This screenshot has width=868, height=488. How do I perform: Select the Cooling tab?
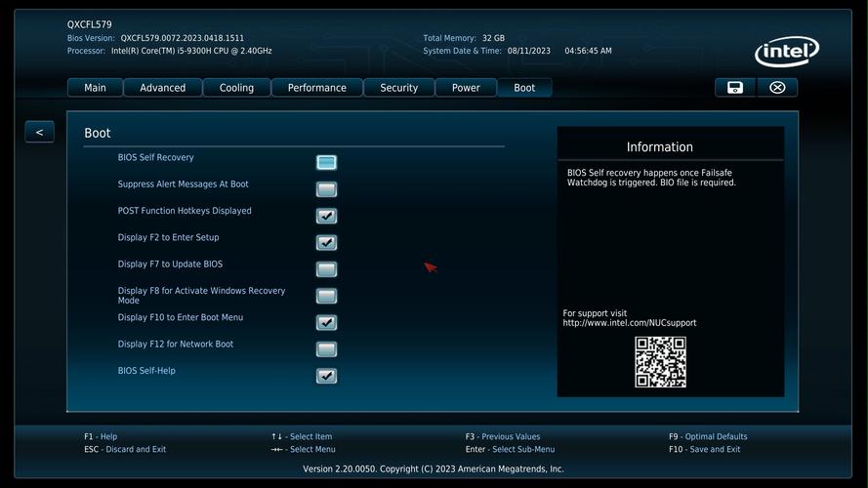click(x=236, y=88)
